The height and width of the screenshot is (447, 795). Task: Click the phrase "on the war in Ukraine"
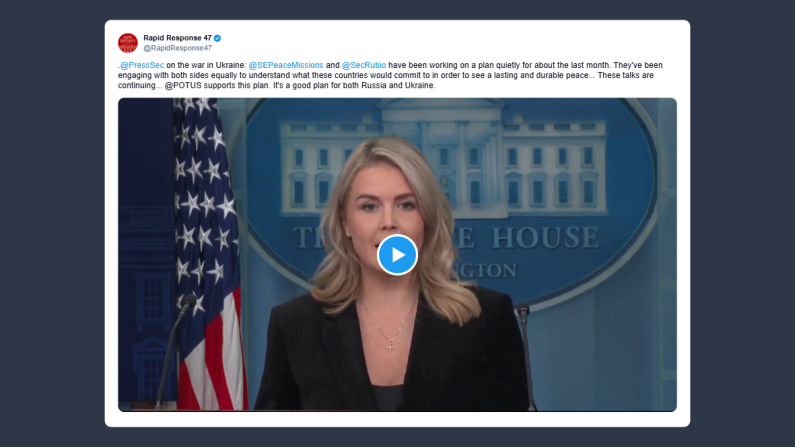pyautogui.click(x=206, y=65)
